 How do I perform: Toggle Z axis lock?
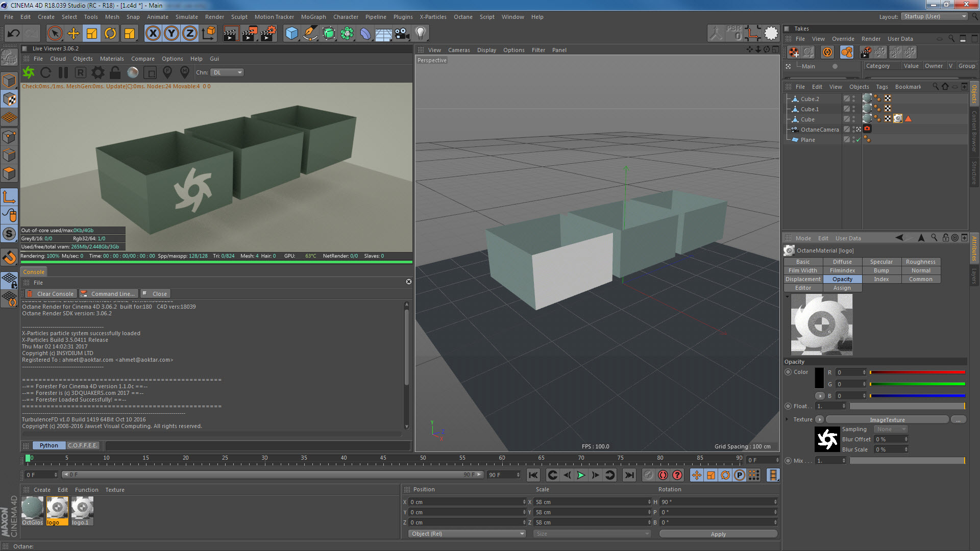tap(189, 34)
